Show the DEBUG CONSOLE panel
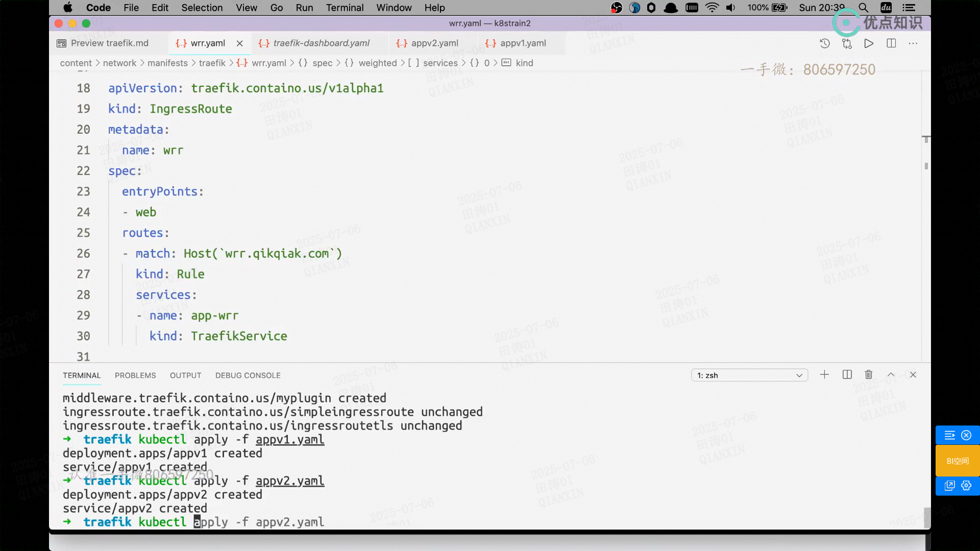Image resolution: width=980 pixels, height=551 pixels. pyautogui.click(x=248, y=375)
